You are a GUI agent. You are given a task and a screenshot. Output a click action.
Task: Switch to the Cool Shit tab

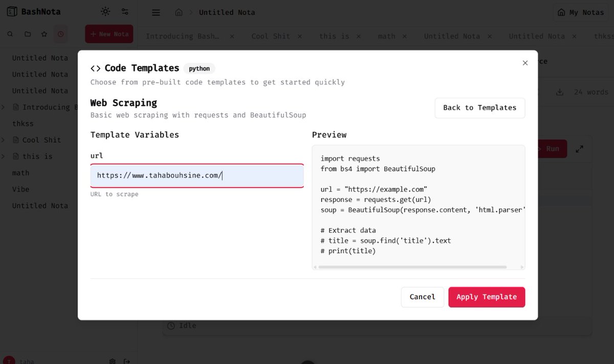271,36
